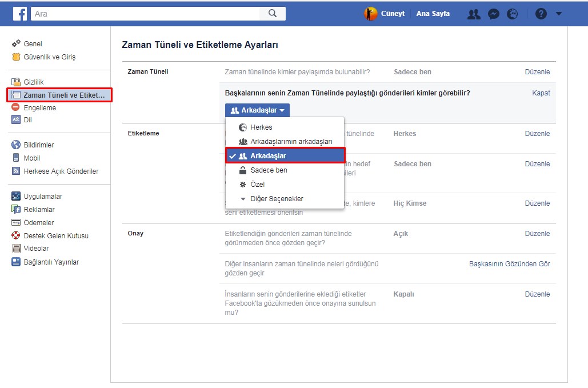Open Bildirimler settings in sidebar
Viewport: 588px width, 388px height.
coord(38,145)
